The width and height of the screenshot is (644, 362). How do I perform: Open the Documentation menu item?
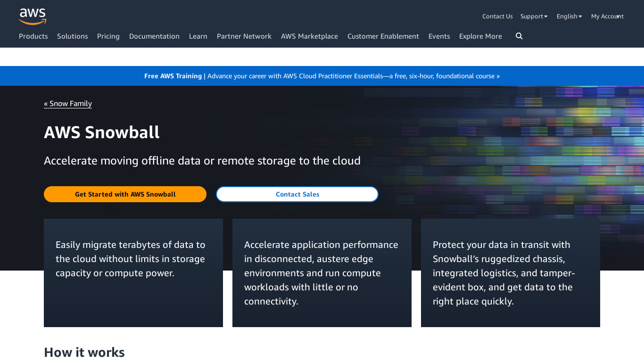pyautogui.click(x=154, y=36)
